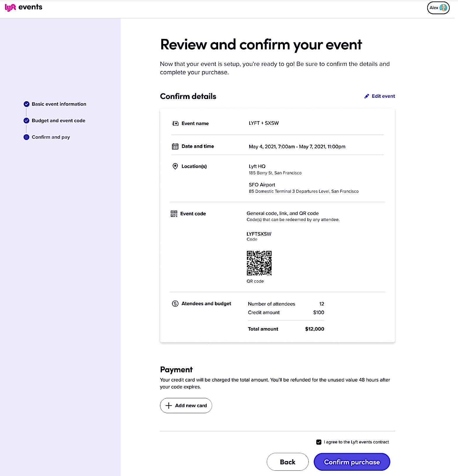458x476 pixels.
Task: Click the Date and time calendar icon
Action: click(175, 146)
